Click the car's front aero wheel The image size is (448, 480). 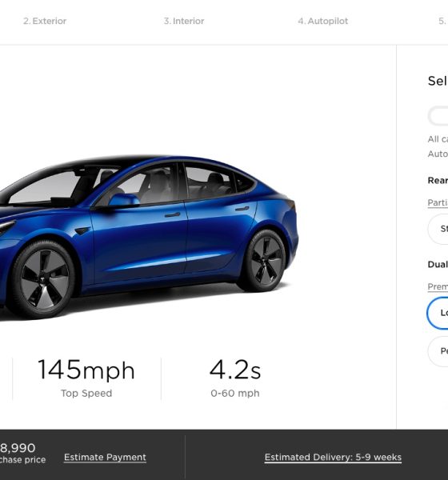pyautogui.click(x=45, y=279)
